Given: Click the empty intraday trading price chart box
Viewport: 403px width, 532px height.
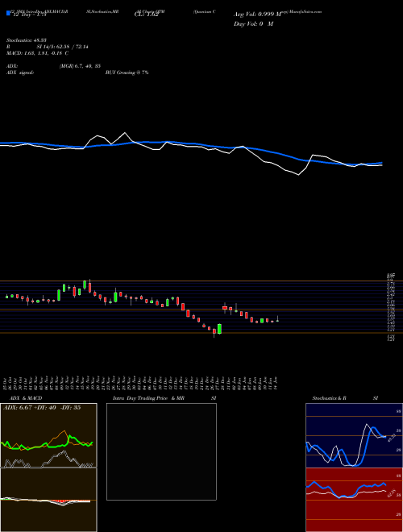Looking at the screenshot, I should [161, 451].
